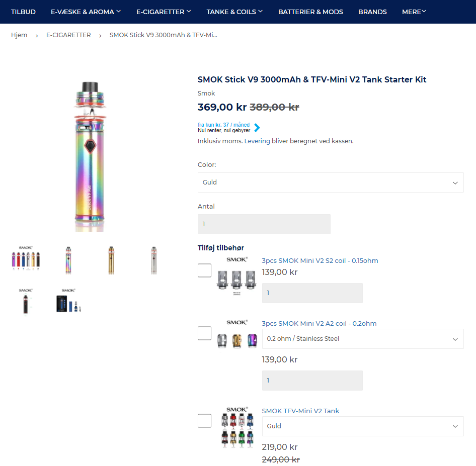The image size is (476, 466).
Task: Tick the Mini V2 A2 coil checkbox
Action: click(x=204, y=333)
